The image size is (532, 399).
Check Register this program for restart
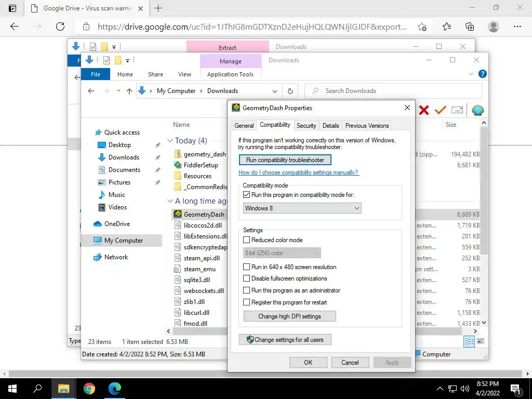tap(247, 302)
